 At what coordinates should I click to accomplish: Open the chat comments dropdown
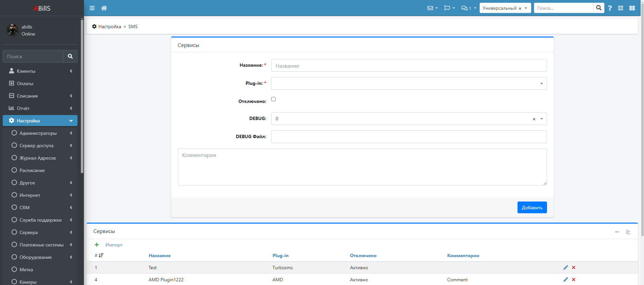(x=468, y=8)
